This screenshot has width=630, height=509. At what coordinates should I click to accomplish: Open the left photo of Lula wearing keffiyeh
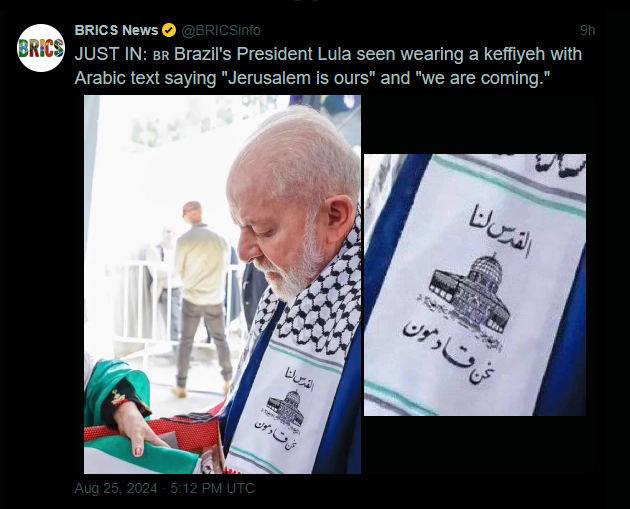(x=222, y=284)
